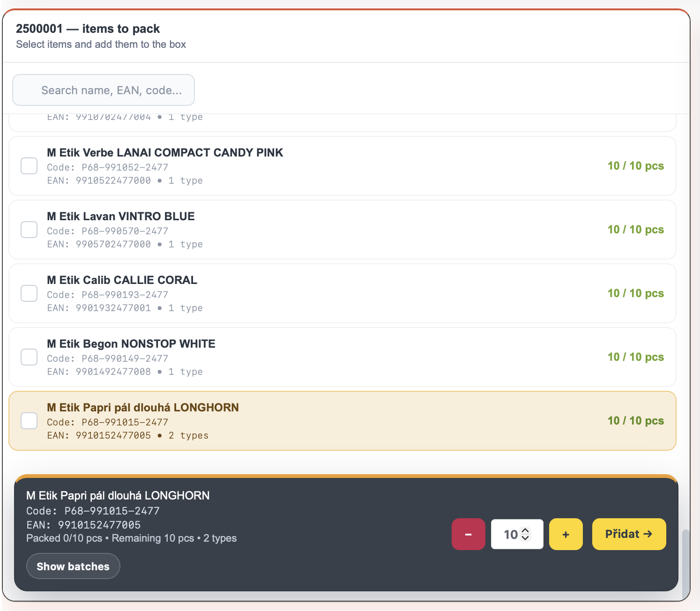The image size is (700, 611).
Task: Click the 10 / 10 pcs label for LONGHORN
Action: coord(635,421)
